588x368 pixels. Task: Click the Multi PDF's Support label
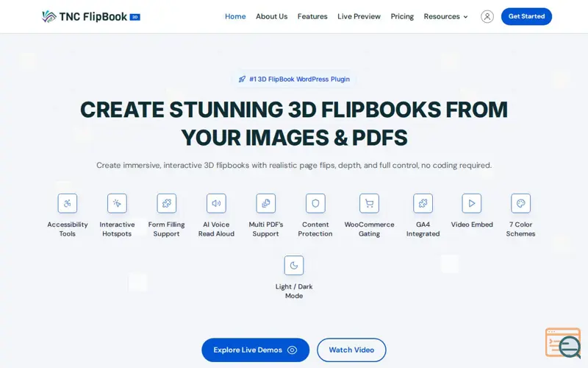click(x=266, y=229)
